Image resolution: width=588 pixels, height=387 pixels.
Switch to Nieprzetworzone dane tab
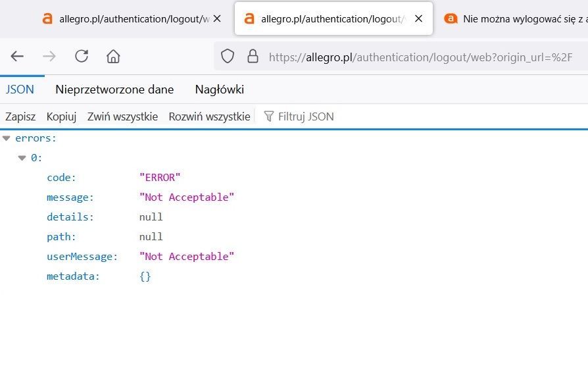tap(114, 90)
